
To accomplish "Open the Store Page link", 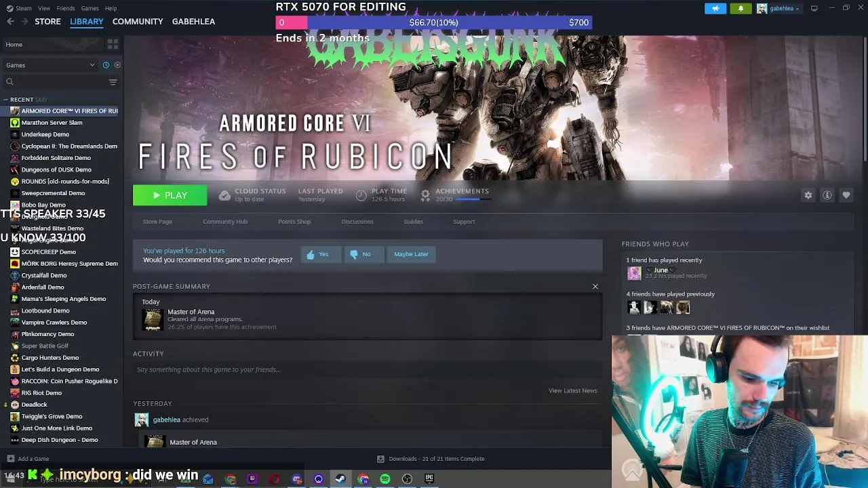I will point(157,222).
